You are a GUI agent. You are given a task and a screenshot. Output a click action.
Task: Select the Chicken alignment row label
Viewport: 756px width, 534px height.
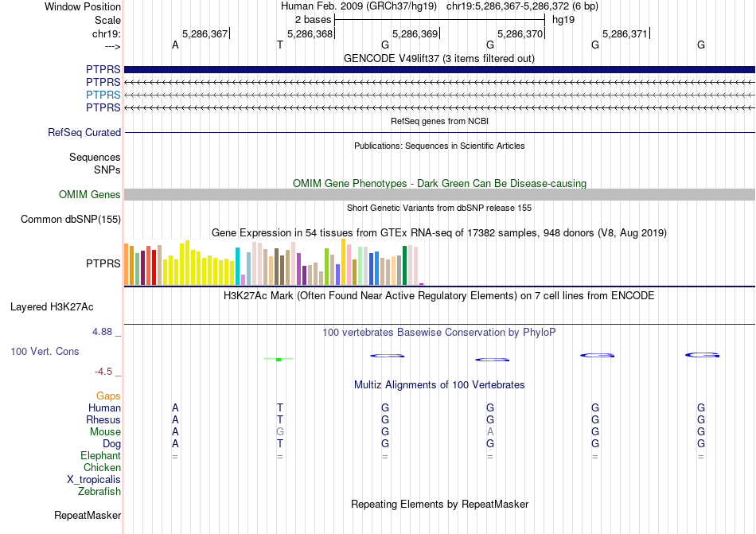pyautogui.click(x=102, y=467)
